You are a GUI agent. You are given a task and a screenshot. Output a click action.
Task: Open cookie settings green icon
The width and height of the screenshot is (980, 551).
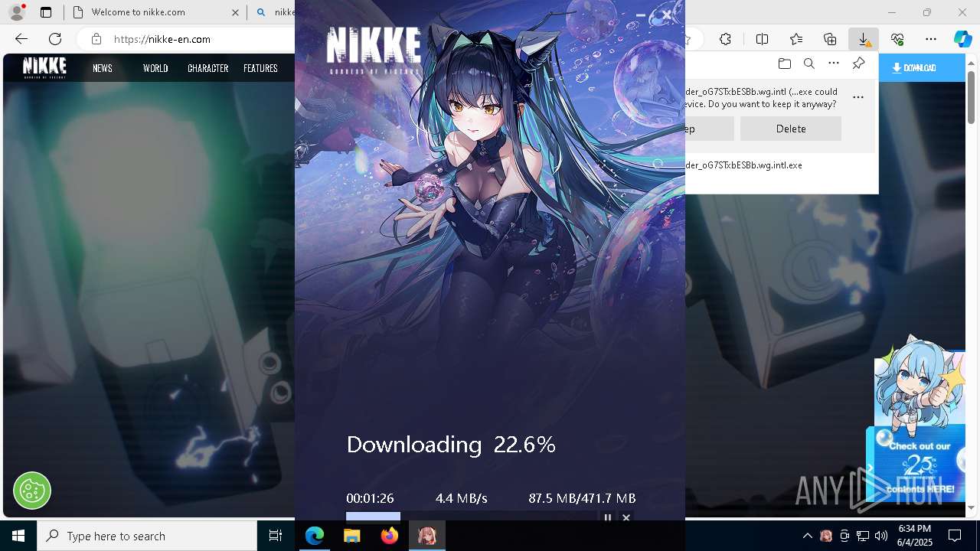click(x=32, y=491)
